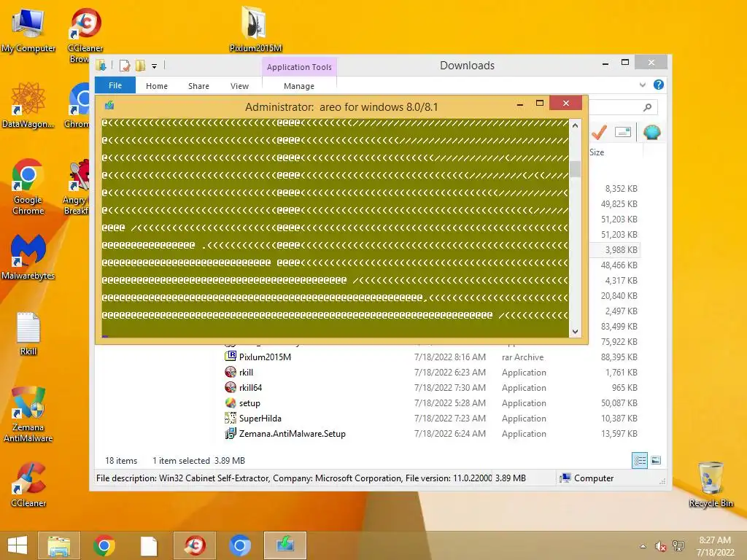
Task: Open the CCleaner desktop shortcut
Action: (28, 485)
